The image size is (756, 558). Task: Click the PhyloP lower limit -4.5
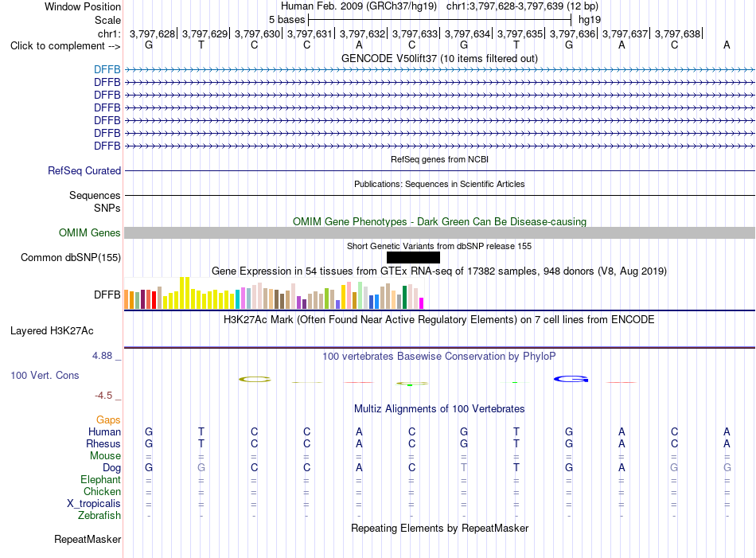point(103,396)
